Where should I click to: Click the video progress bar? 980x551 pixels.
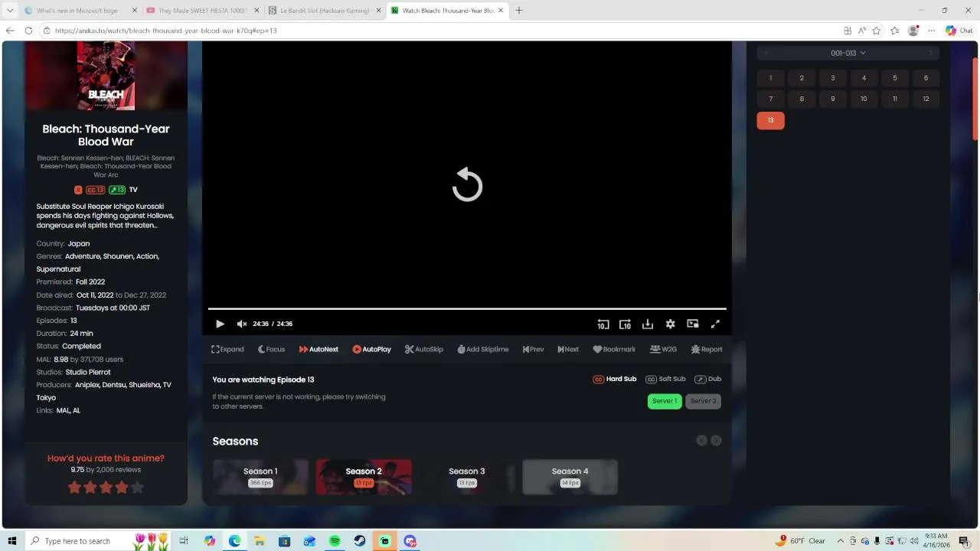(467, 308)
